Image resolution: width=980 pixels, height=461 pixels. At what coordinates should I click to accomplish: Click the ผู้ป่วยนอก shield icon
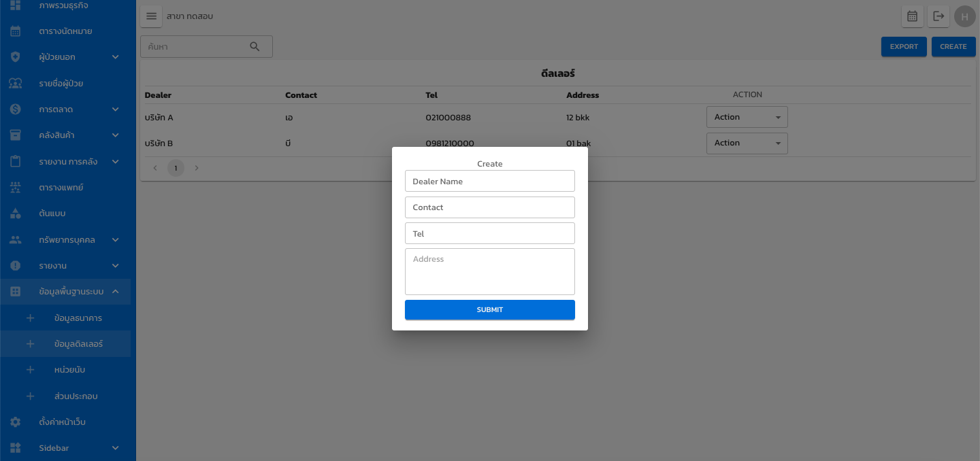click(x=15, y=57)
